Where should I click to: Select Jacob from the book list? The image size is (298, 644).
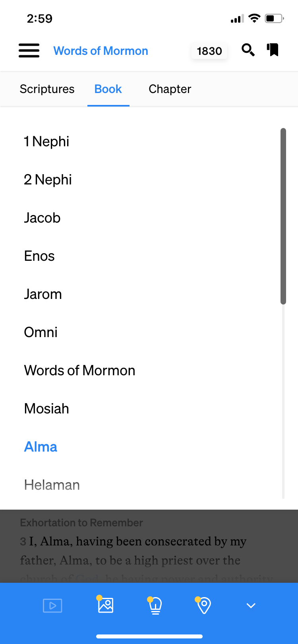(x=42, y=218)
